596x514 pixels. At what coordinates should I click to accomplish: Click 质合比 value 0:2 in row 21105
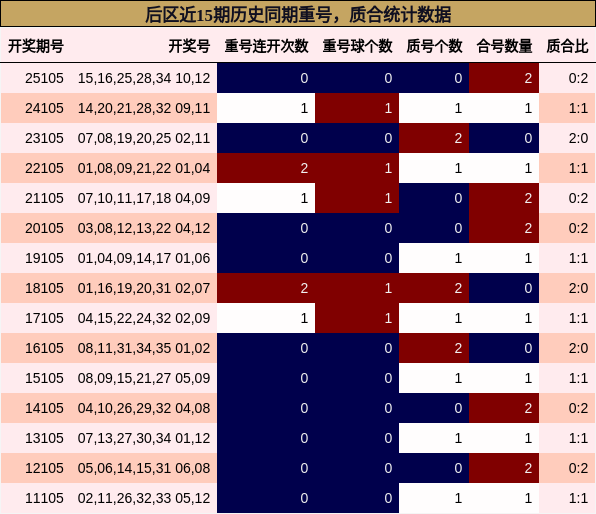click(x=578, y=198)
